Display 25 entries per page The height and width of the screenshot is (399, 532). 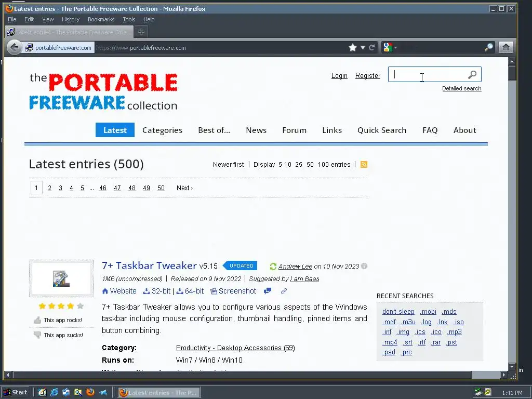click(299, 165)
